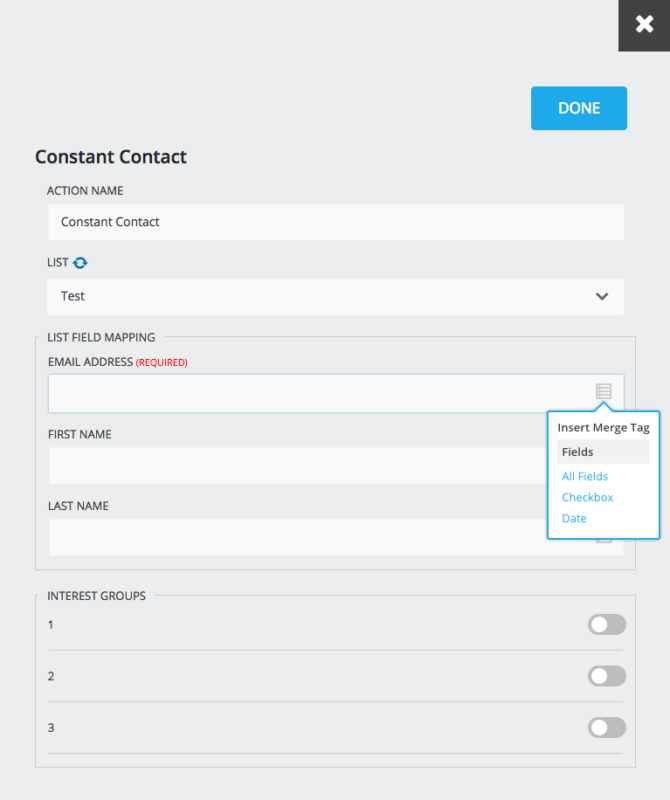Enable interest group 1

[x=607, y=624]
